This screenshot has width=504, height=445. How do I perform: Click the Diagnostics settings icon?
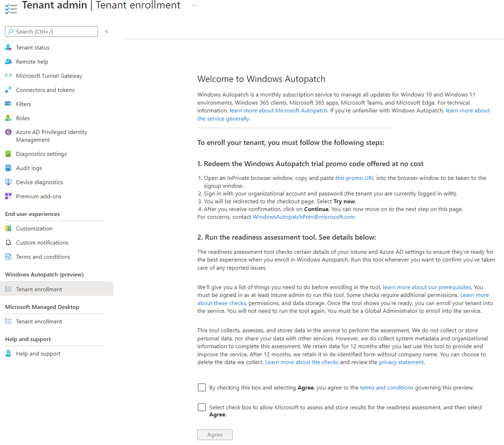click(8, 154)
